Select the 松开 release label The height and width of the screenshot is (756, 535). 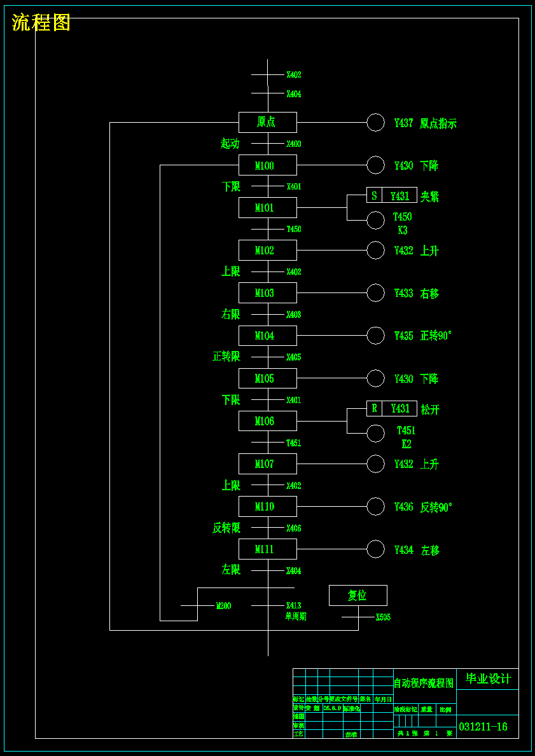coord(430,410)
